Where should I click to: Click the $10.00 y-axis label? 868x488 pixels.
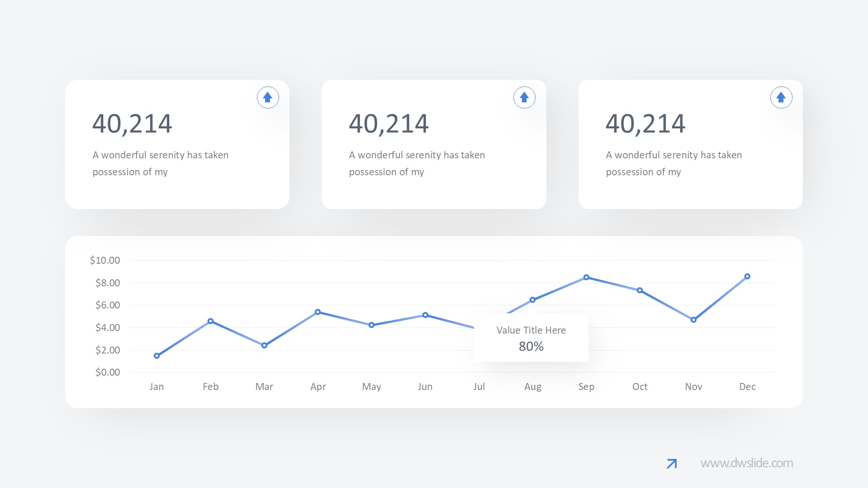105,260
